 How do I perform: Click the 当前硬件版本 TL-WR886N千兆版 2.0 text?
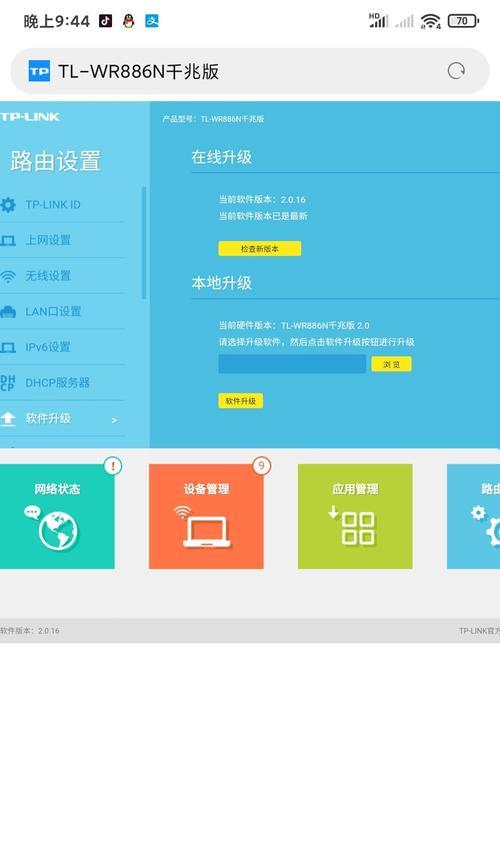(x=294, y=325)
